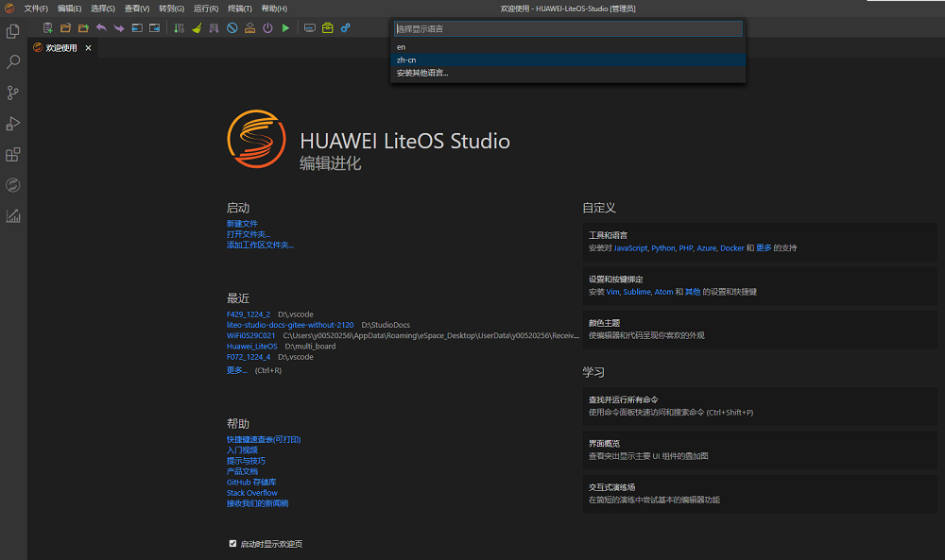Click the navigate forward window icon
945x560 pixels.
(155, 27)
